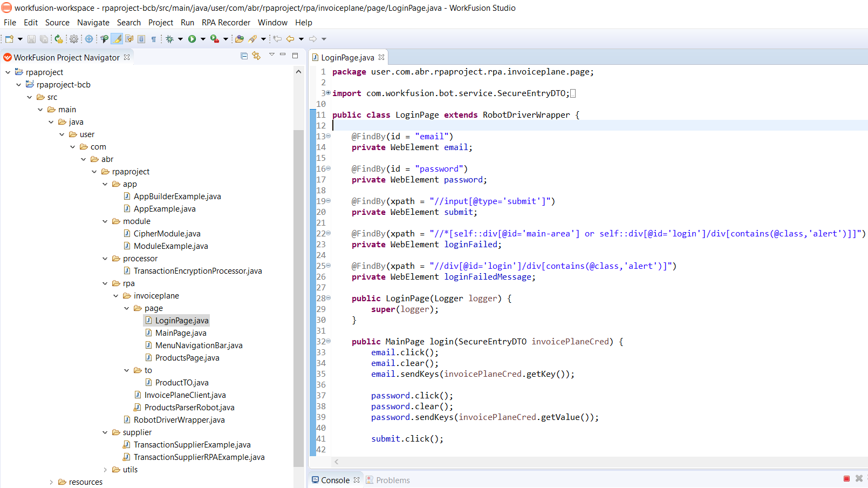The height and width of the screenshot is (488, 868).
Task: Open the File menu
Action: (x=10, y=23)
